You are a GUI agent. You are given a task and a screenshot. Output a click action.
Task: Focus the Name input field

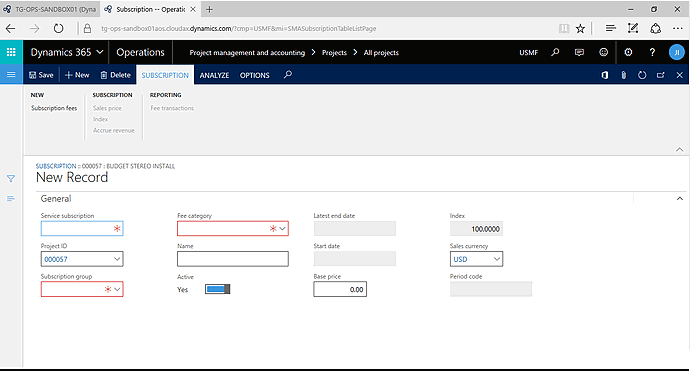pos(233,259)
